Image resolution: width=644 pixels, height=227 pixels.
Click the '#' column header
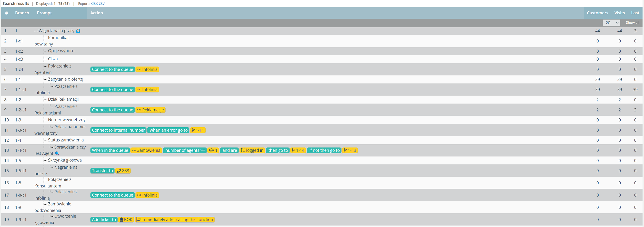[6, 13]
